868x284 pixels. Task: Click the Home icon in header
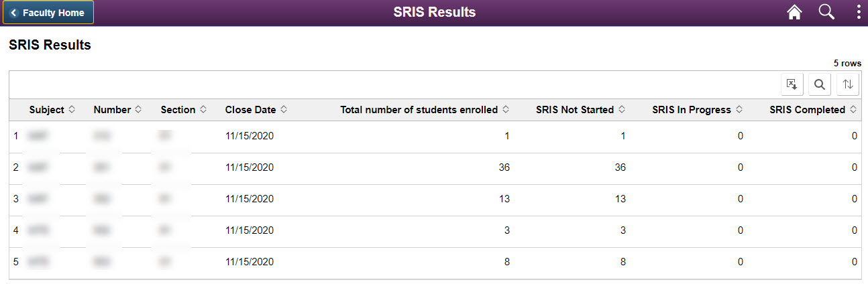click(x=794, y=13)
